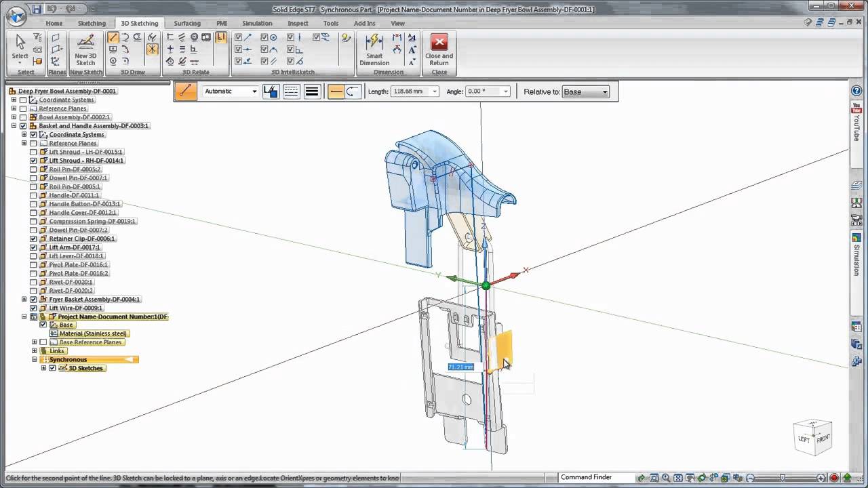
Task: Expand the Links node
Action: click(34, 350)
